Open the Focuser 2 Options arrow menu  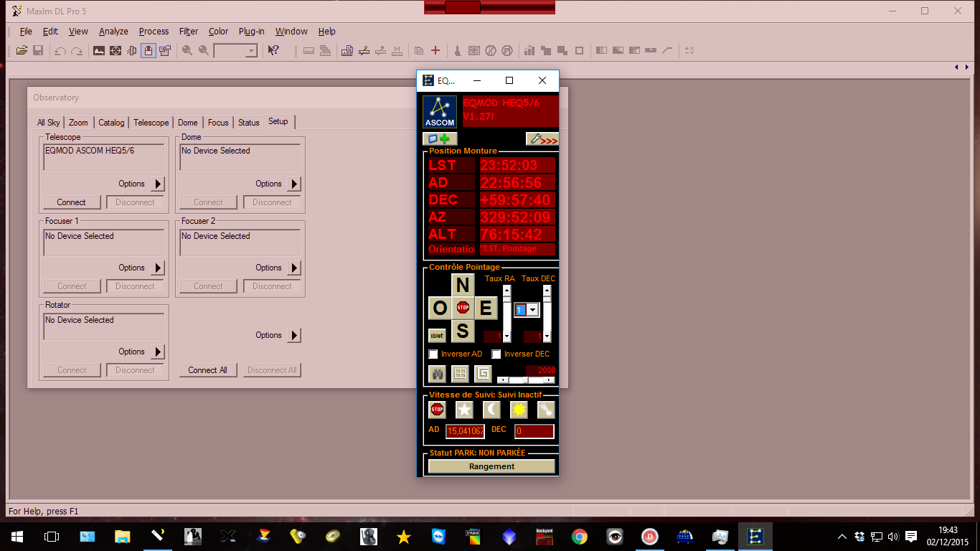click(x=294, y=268)
